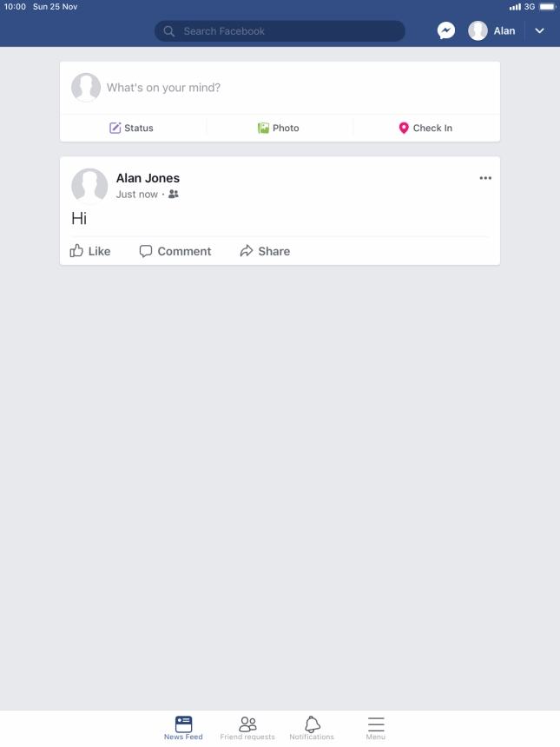Open the Menu tab
560x747 pixels.
(x=375, y=728)
